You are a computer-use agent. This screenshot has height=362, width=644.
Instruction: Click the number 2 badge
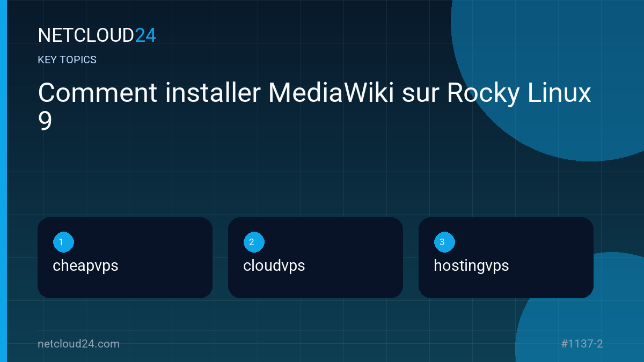pos(254,242)
